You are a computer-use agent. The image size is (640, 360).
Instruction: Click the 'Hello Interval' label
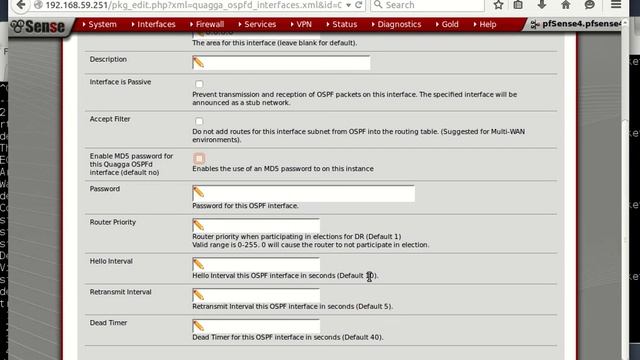111,261
